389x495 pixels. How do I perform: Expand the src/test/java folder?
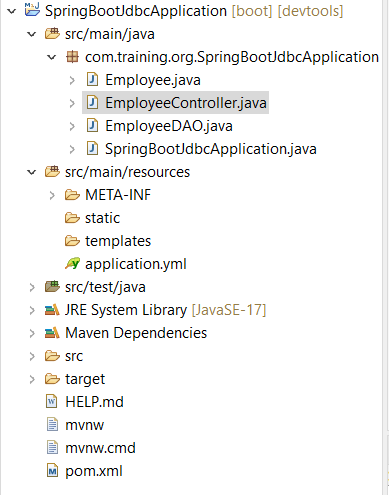point(32,287)
